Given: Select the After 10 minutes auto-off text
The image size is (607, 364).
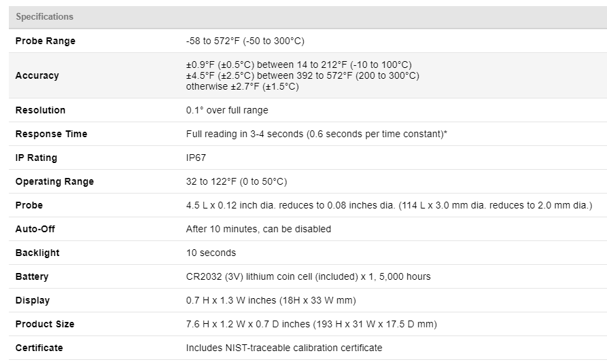Looking at the screenshot, I should click(x=258, y=229).
